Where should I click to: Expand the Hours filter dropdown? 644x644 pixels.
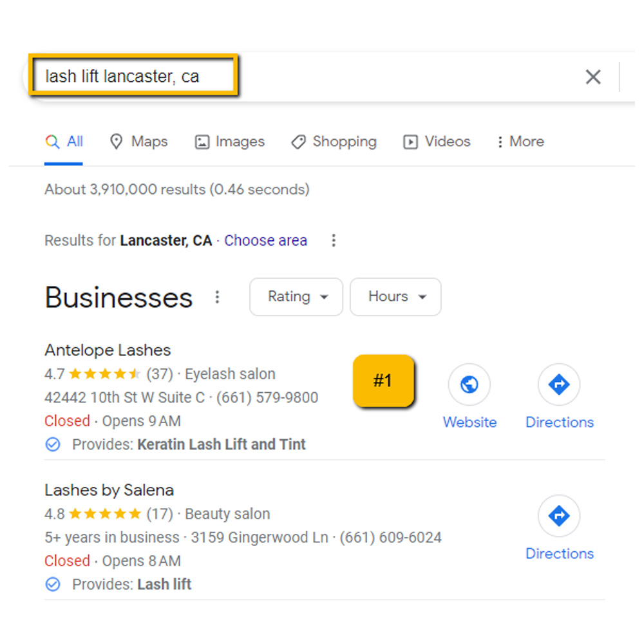pos(395,297)
